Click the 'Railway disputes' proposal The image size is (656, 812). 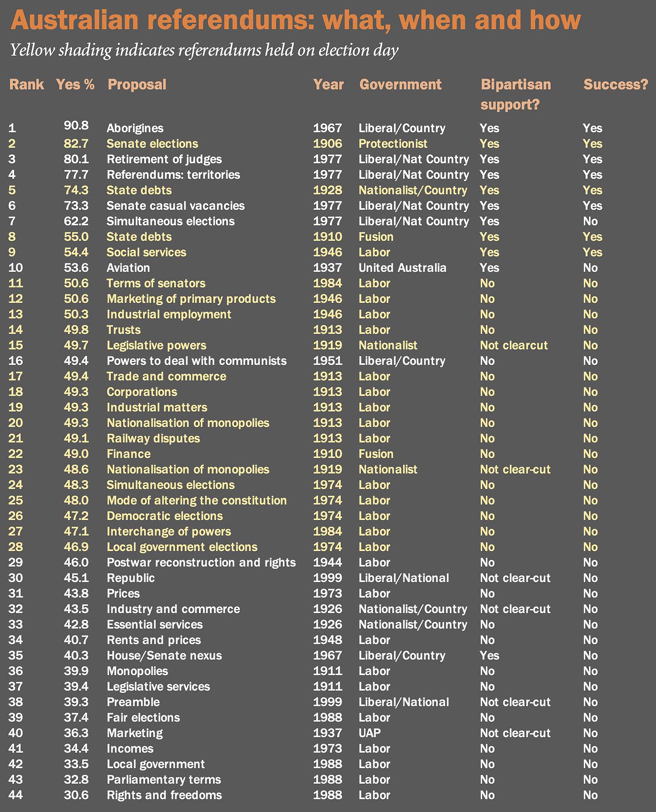(153, 439)
